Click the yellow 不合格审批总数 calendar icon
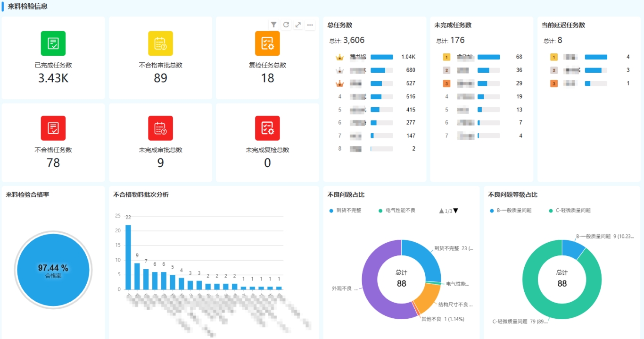 [160, 43]
